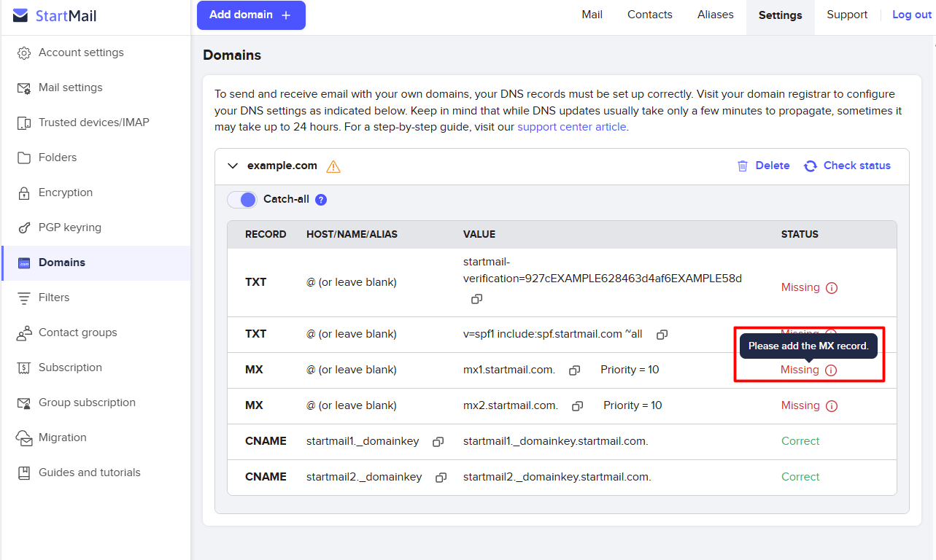
Task: Click the trash can Delete icon
Action: (743, 166)
